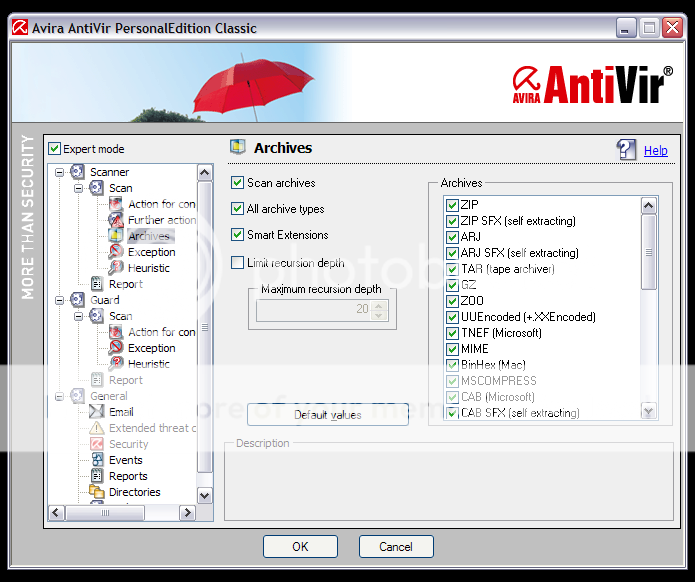Click the Archives list vertical scrollbar thumb
The image size is (695, 582).
click(648, 252)
